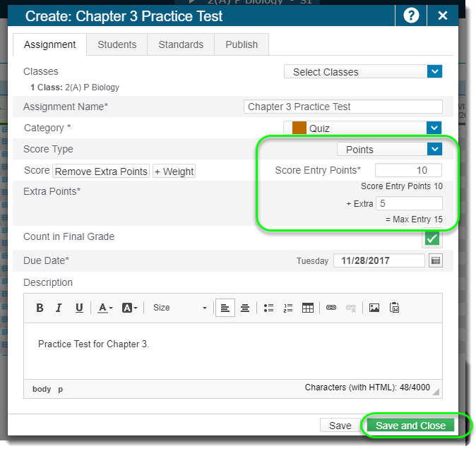The height and width of the screenshot is (451, 476).
Task: Insert a table into the description
Action: pos(307,308)
